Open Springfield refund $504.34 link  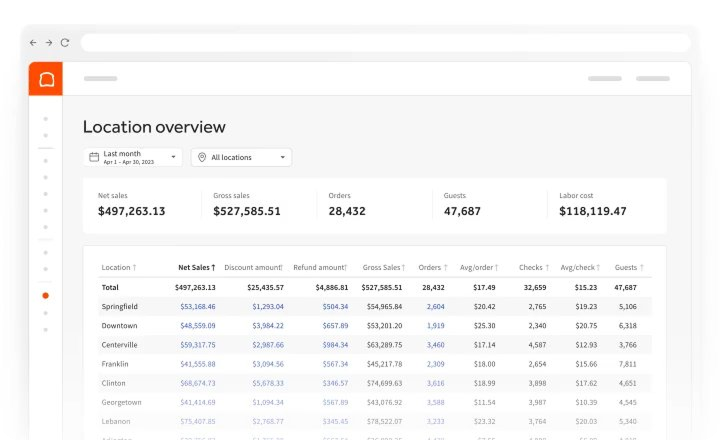click(335, 306)
